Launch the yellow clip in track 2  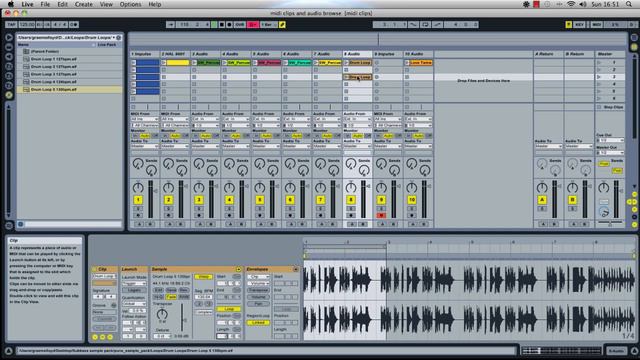(x=163, y=62)
